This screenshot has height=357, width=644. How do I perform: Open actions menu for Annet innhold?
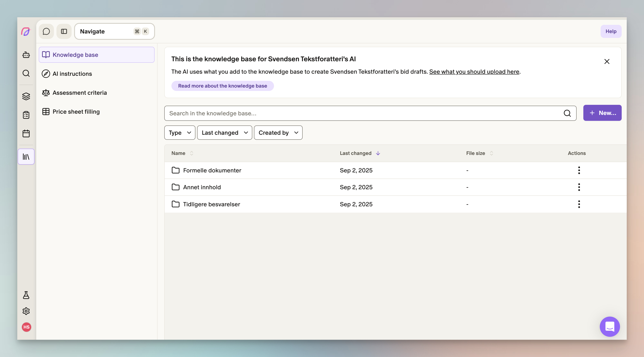pos(579,187)
